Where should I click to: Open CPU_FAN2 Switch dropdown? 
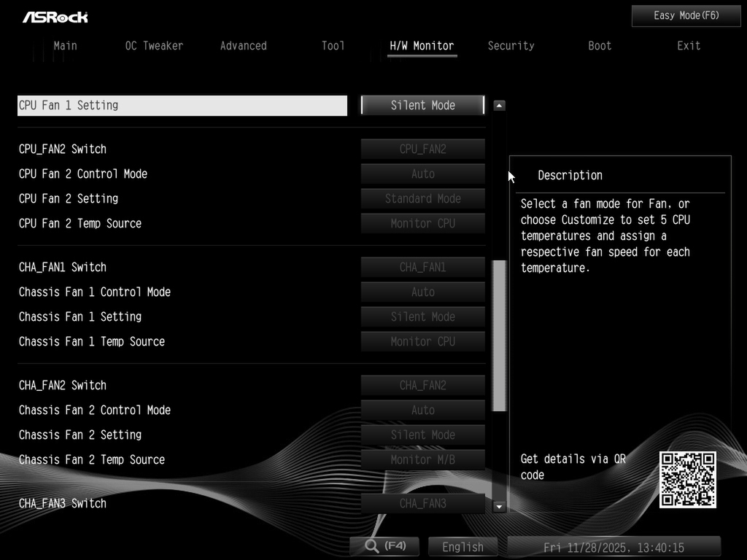click(423, 149)
